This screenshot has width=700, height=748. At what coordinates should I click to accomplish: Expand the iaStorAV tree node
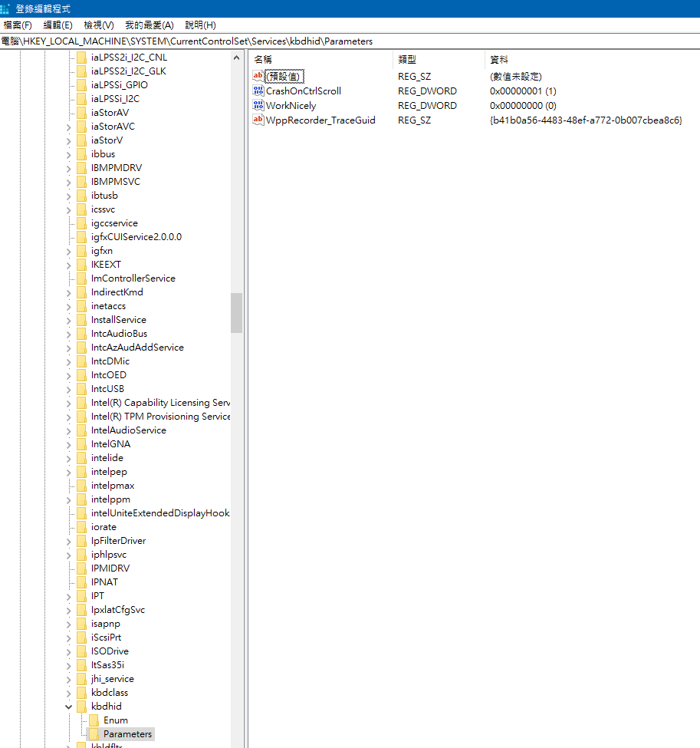(69, 113)
